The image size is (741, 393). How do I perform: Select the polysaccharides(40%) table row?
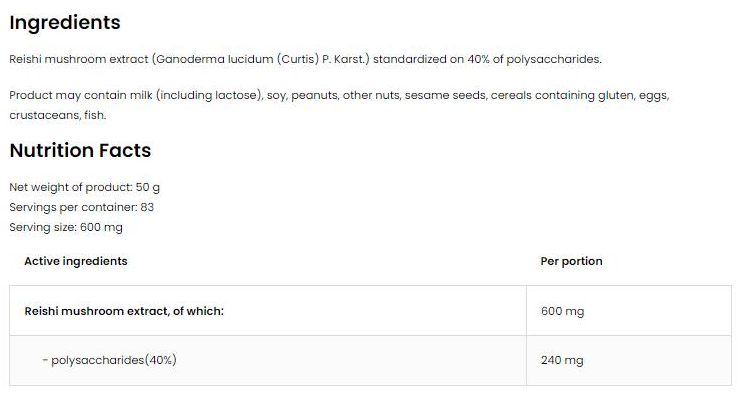tap(370, 360)
